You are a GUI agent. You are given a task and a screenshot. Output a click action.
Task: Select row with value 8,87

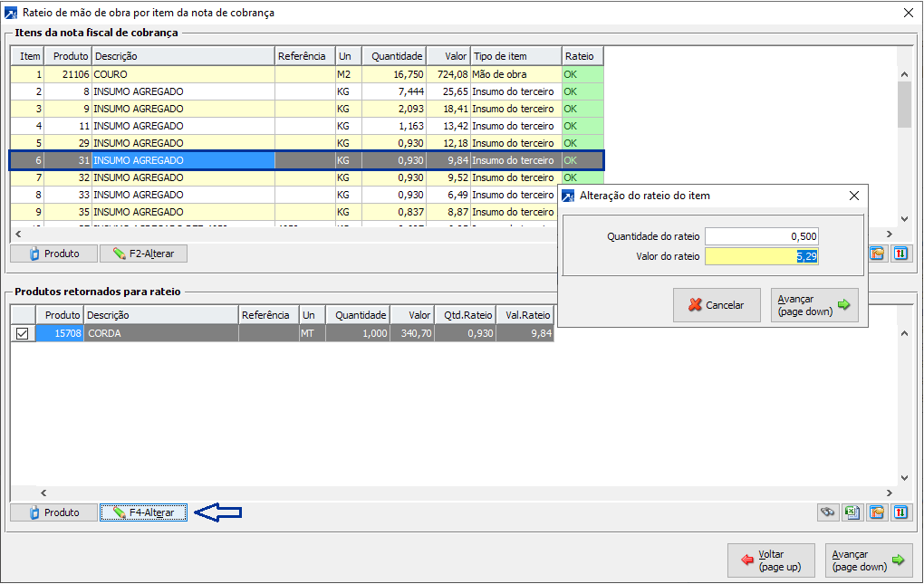(284, 211)
